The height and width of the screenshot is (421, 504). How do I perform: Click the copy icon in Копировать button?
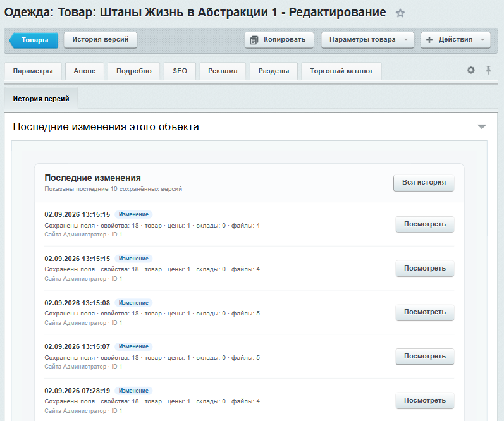pyautogui.click(x=254, y=40)
